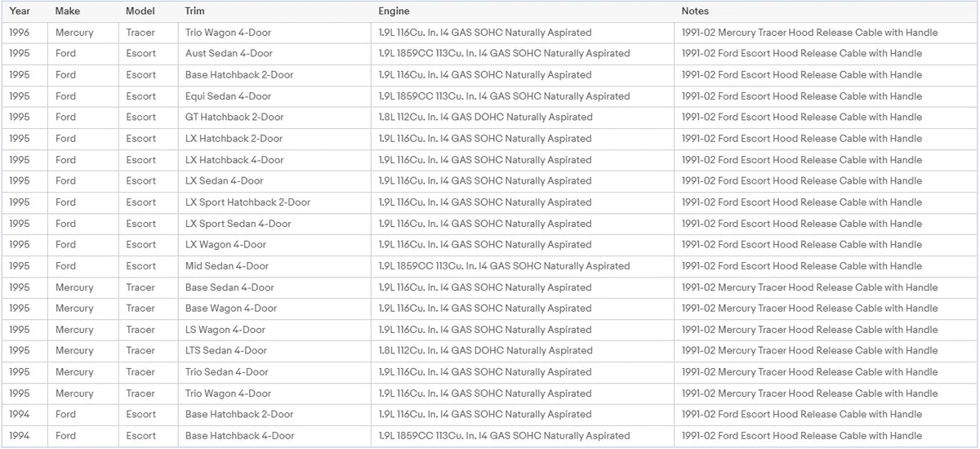Click the LTS Sedan 4-Door trim

(x=274, y=351)
